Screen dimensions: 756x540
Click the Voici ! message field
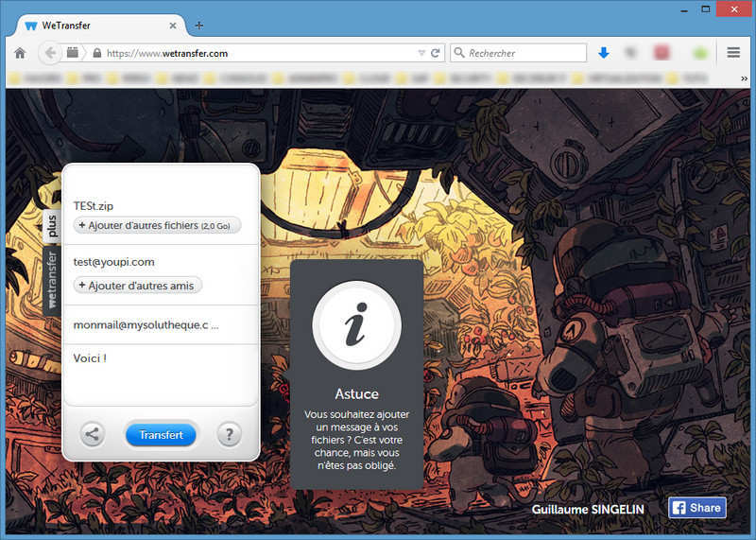161,375
